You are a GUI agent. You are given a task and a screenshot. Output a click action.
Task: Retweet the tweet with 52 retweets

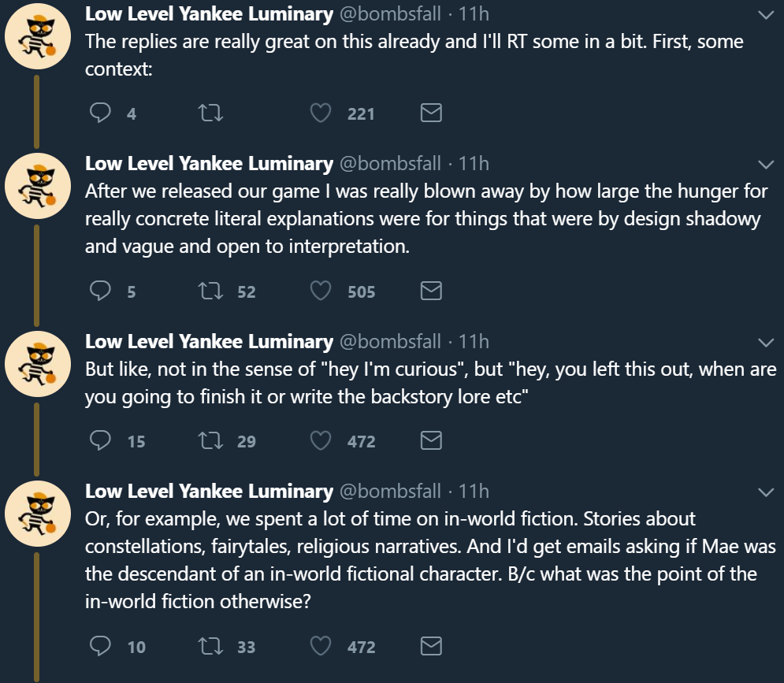pyautogui.click(x=211, y=291)
